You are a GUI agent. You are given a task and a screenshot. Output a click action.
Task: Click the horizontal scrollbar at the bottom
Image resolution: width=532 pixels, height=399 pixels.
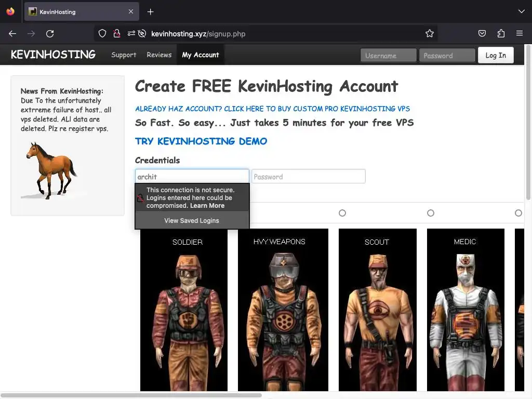(131, 395)
